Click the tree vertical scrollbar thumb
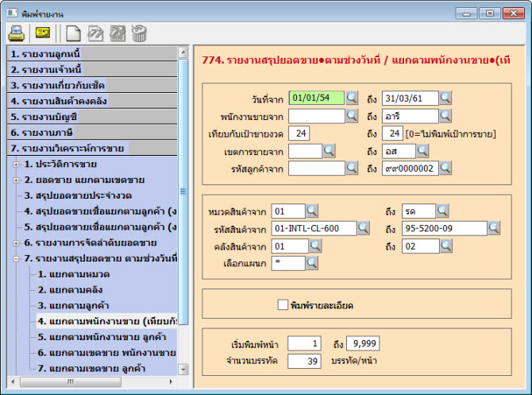532x395 pixels. pyautogui.click(x=183, y=192)
